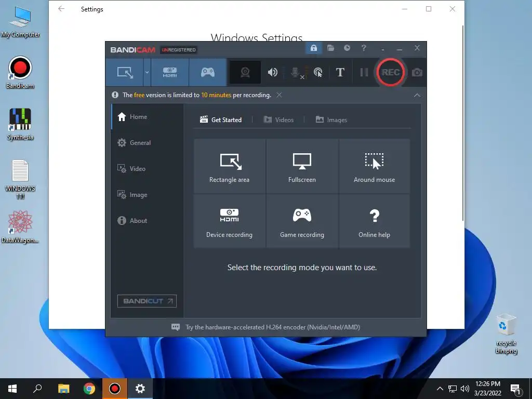This screenshot has height=399, width=532.
Task: Open the volume icon in system tray
Action: [465, 389]
